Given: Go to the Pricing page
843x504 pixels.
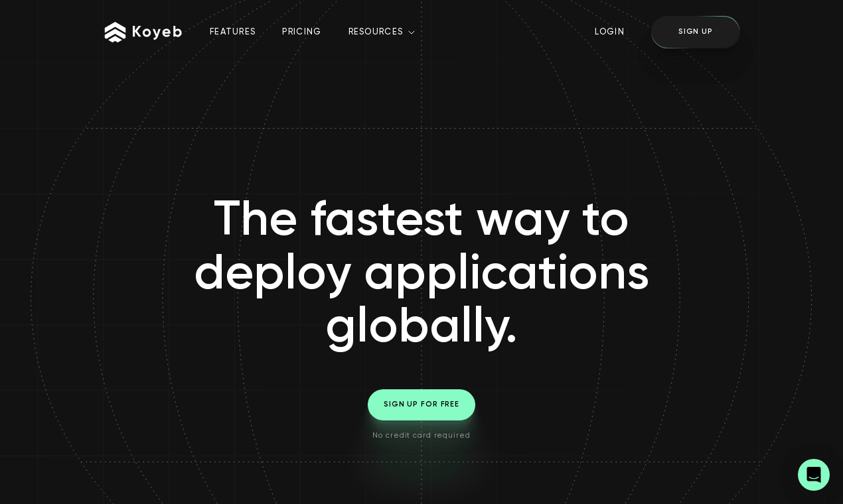Looking at the screenshot, I should click(301, 32).
